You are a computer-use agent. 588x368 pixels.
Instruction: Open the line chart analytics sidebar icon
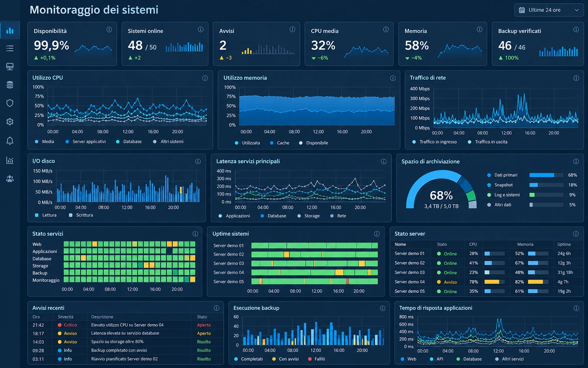click(10, 160)
